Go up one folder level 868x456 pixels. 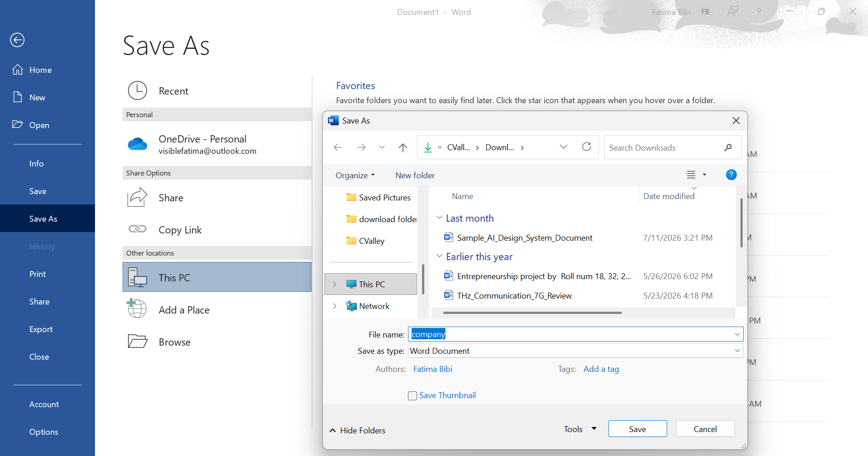click(403, 147)
